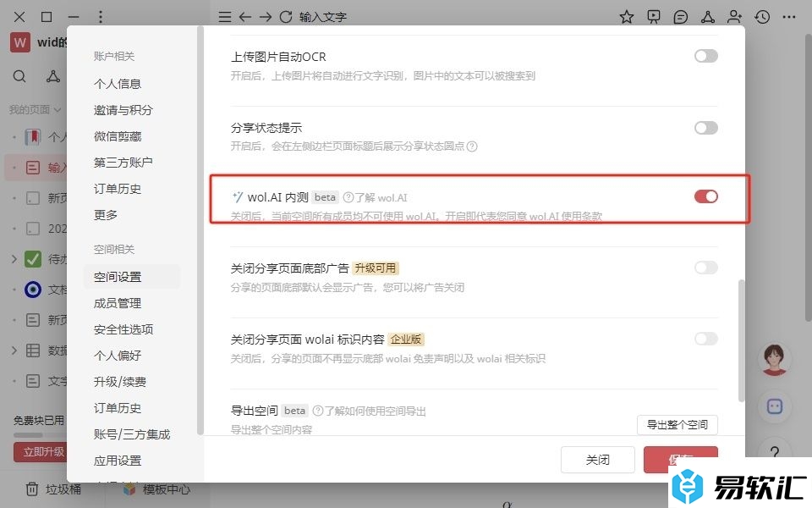Screen dimensions: 812x508
Task: Turn off the wol.AI 内测 toggle
Action: tap(705, 196)
